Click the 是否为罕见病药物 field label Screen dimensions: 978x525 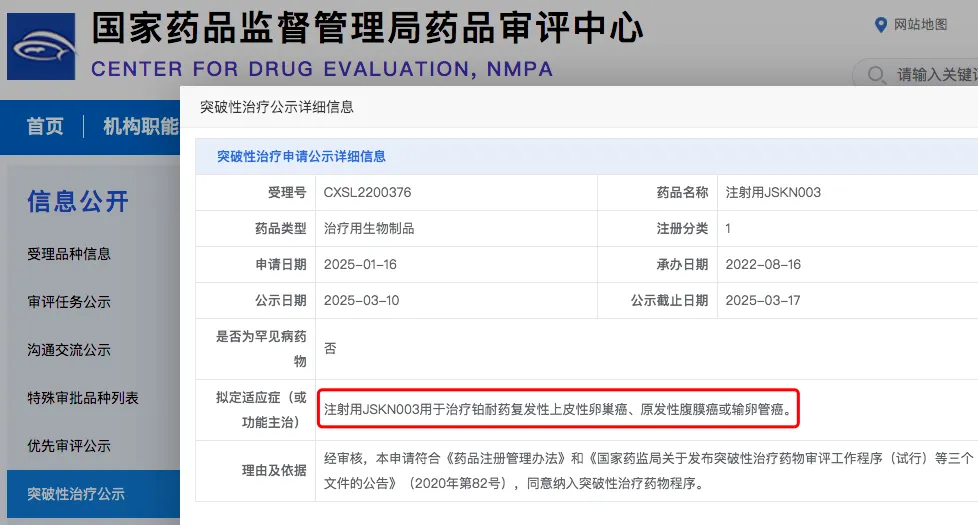261,349
